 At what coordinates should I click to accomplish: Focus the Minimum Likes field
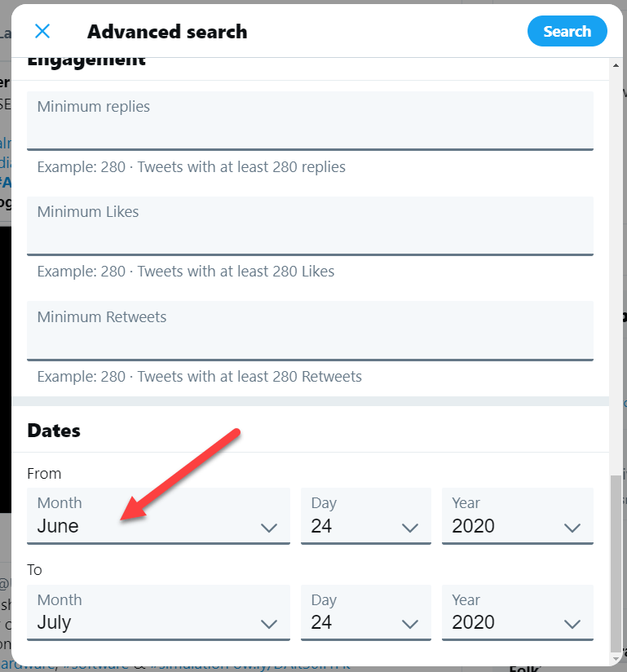point(310,226)
